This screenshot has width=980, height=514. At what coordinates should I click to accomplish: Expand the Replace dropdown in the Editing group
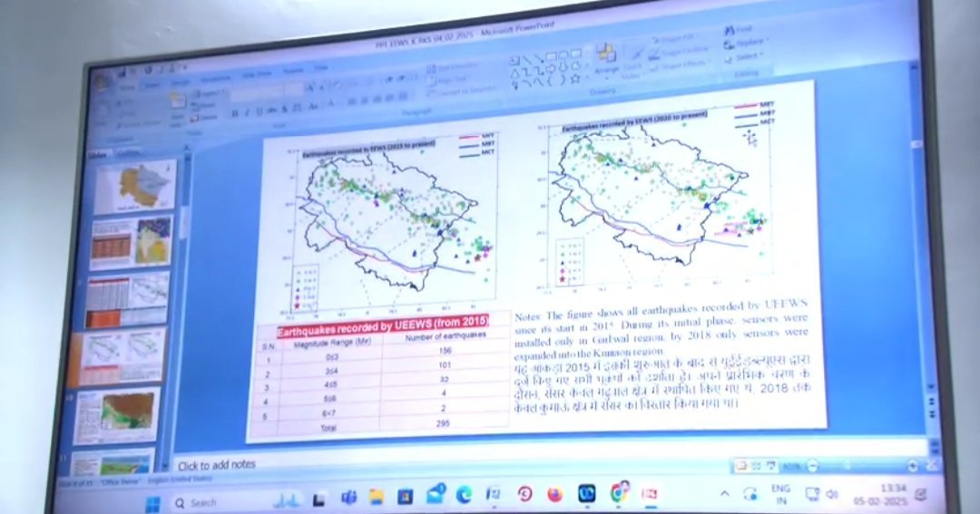click(x=748, y=43)
